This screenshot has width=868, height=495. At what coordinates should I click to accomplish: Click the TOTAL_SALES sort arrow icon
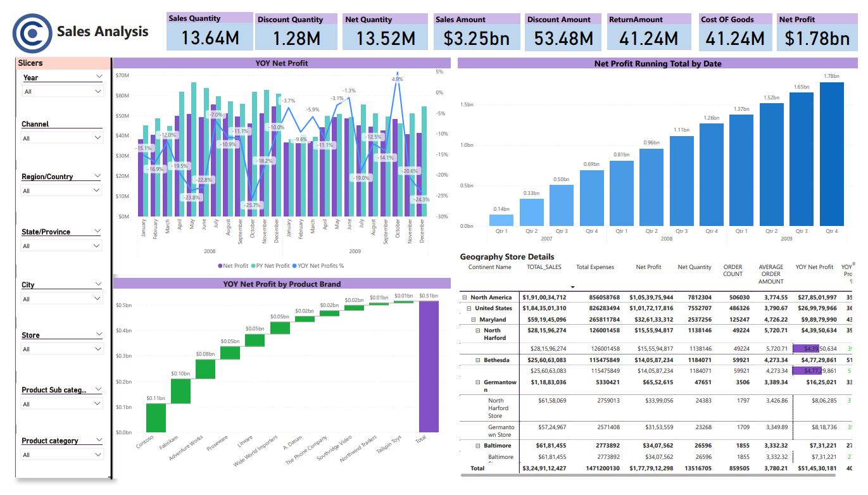coord(573,287)
